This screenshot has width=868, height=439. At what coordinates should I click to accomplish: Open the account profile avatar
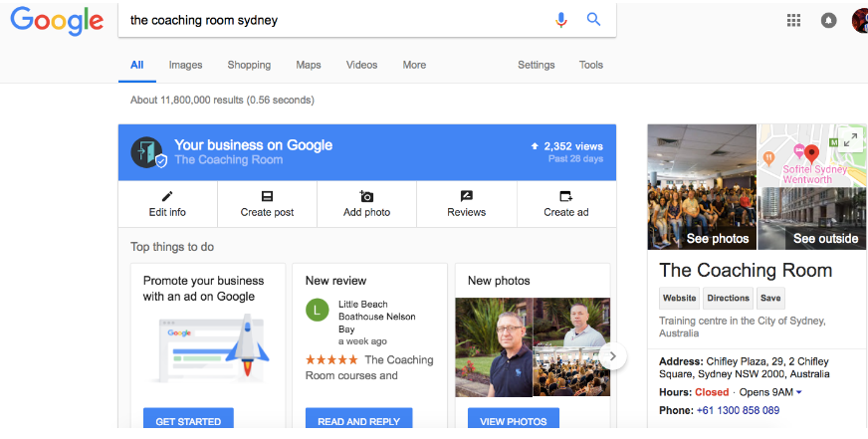point(860,21)
